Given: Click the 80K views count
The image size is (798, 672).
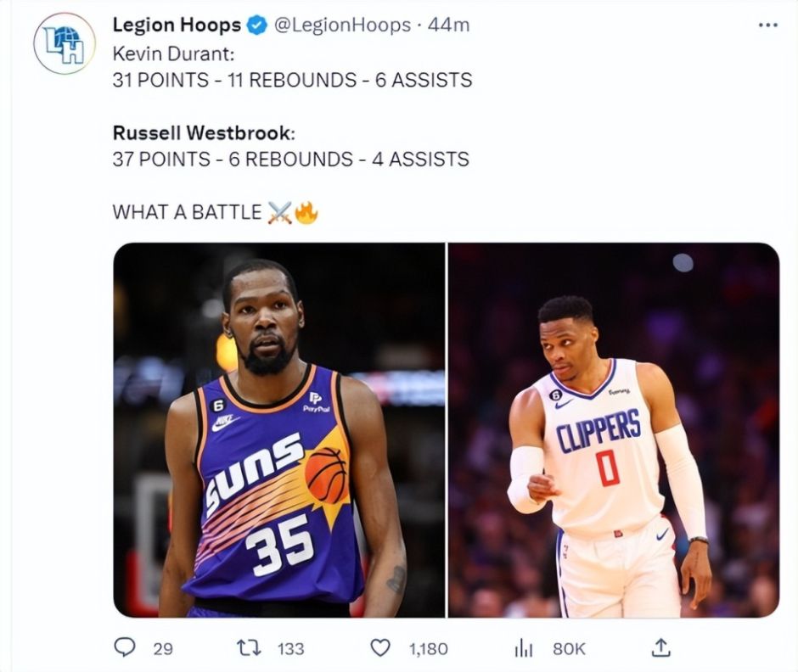Looking at the screenshot, I should coord(569,648).
